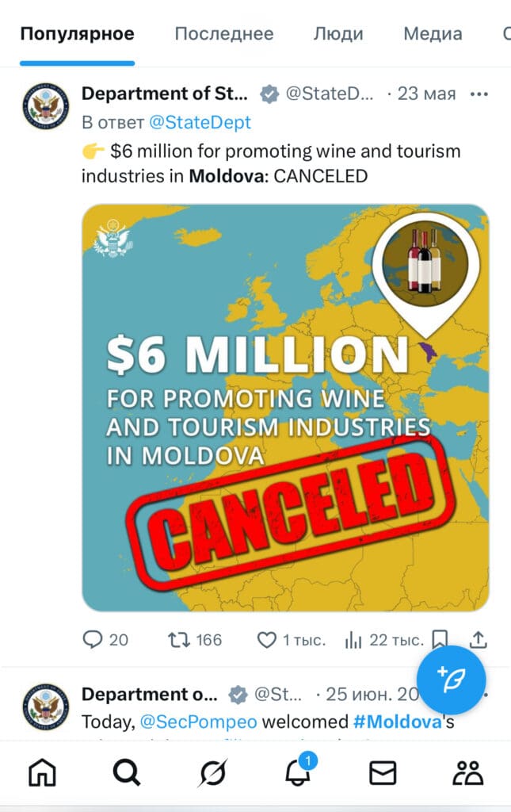Open Department of State avatar on first post

click(46, 105)
